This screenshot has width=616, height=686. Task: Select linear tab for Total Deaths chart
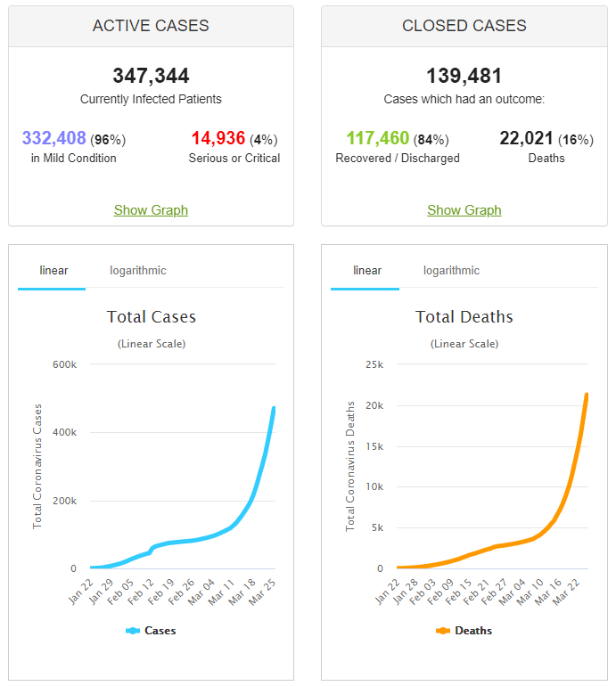pos(366,271)
